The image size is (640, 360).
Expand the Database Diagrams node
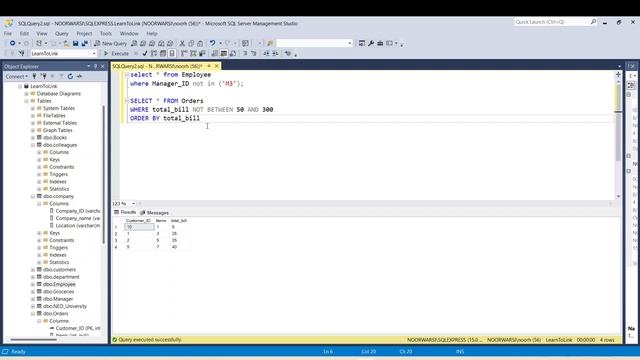tap(27, 93)
